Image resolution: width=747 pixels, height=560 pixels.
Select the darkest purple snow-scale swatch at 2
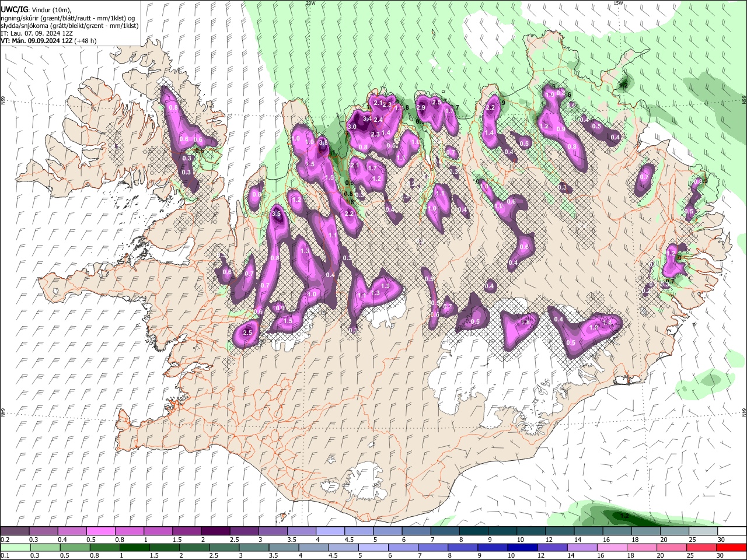(215, 531)
